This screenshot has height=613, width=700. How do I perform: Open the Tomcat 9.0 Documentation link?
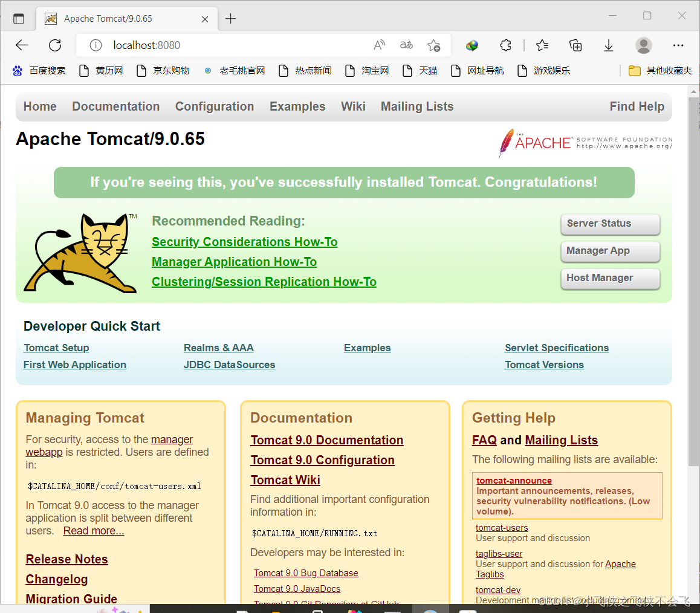point(327,440)
